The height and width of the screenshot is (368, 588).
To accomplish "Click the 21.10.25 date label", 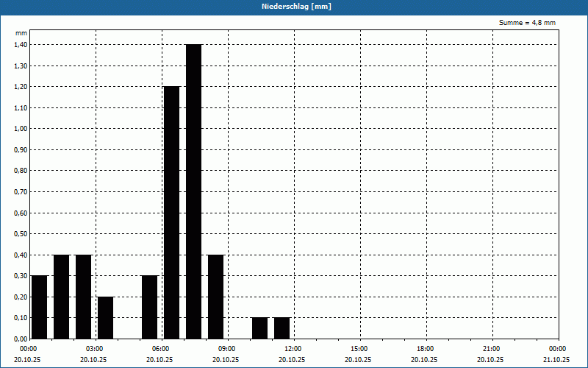I will (x=556, y=360).
